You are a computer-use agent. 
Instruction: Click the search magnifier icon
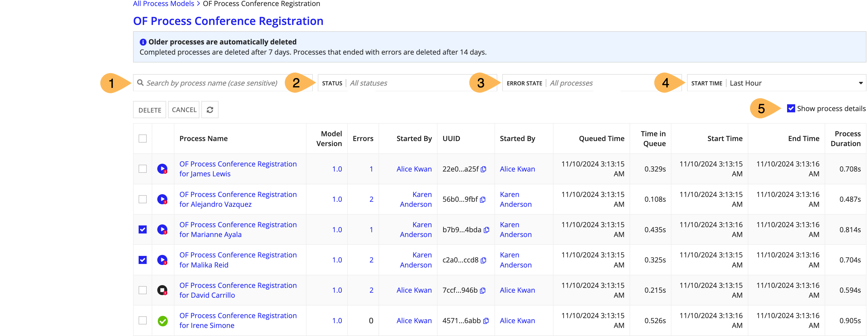tap(140, 83)
